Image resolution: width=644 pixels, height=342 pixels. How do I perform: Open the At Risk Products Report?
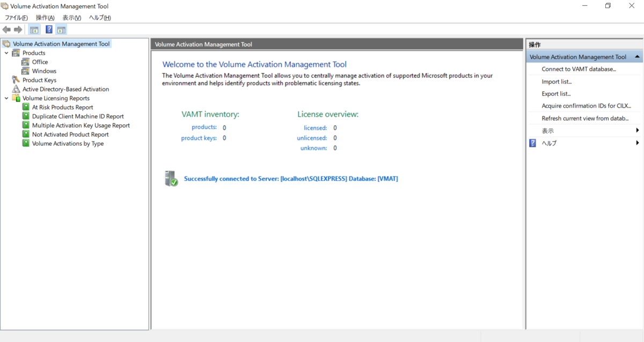(x=62, y=107)
